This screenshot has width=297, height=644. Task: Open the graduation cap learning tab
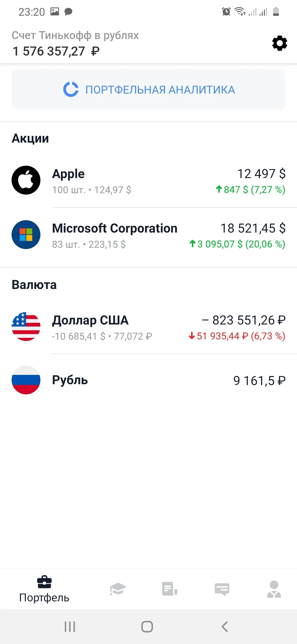118,589
